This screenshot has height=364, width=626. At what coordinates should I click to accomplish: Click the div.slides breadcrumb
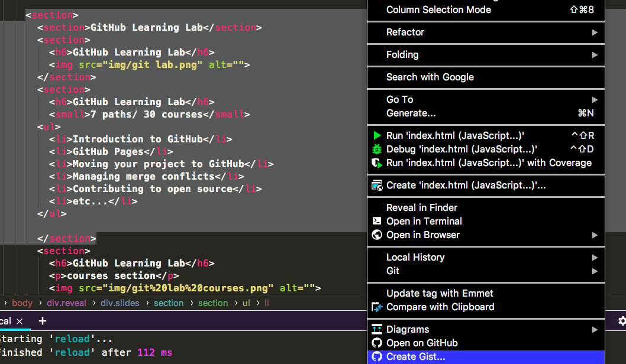click(120, 303)
